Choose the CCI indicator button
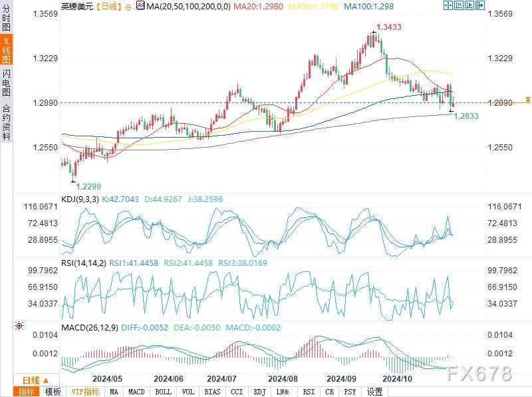The width and height of the screenshot is (532, 397). coord(237,392)
